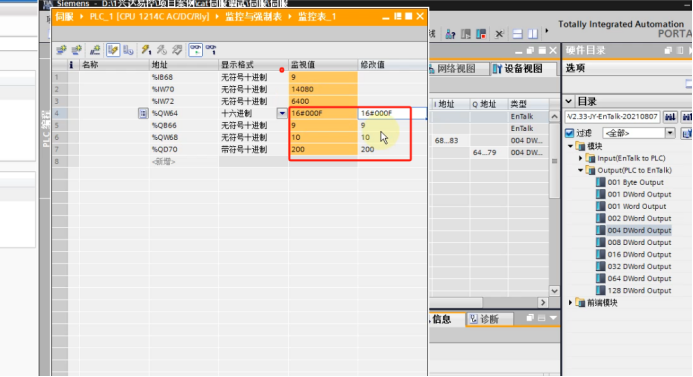The image size is (693, 377).
Task: Click the 修改值 column header
Action: point(392,65)
